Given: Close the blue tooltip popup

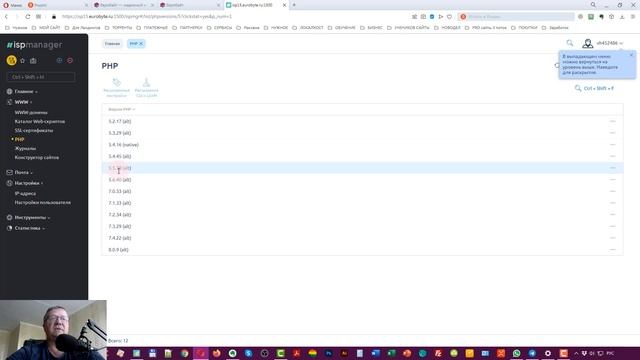Looking at the screenshot, I should point(631,55).
